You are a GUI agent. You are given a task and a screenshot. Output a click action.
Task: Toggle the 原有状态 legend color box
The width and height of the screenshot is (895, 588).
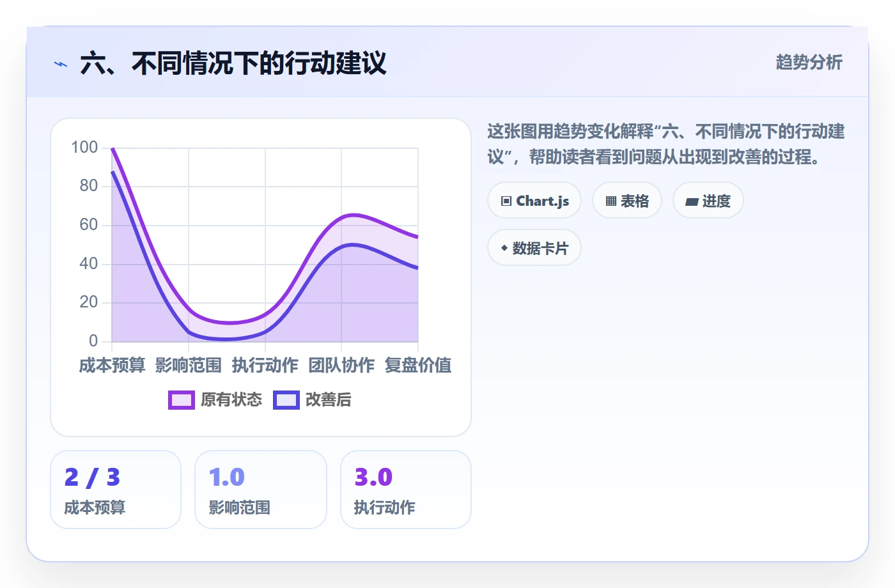[x=182, y=400]
